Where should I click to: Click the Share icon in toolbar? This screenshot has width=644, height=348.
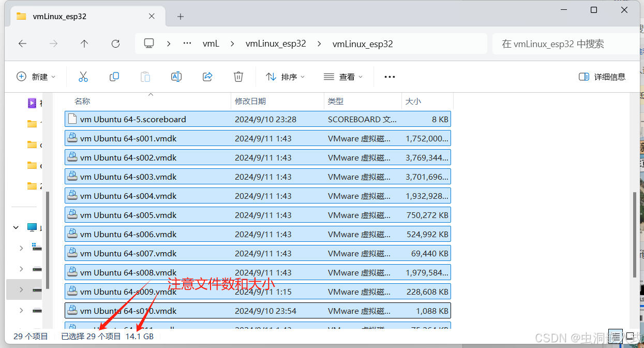tap(207, 77)
